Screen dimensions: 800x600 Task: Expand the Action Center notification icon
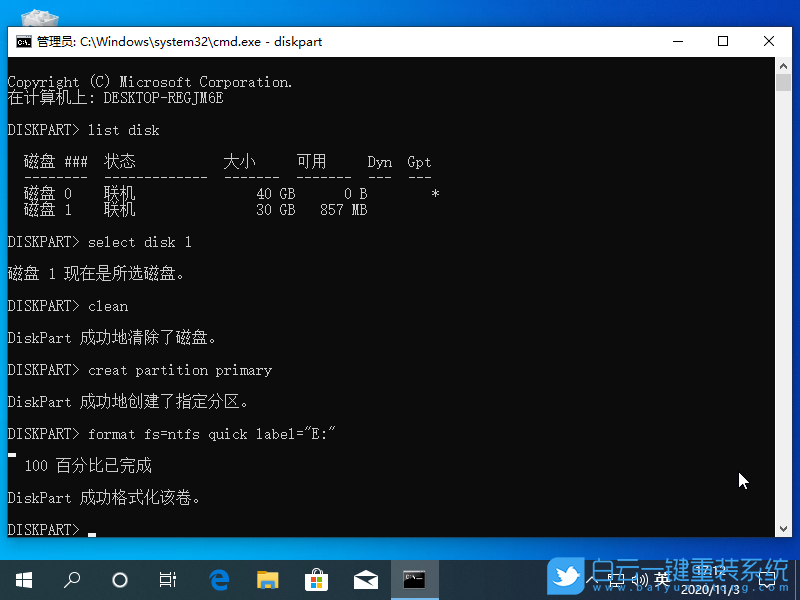point(765,580)
